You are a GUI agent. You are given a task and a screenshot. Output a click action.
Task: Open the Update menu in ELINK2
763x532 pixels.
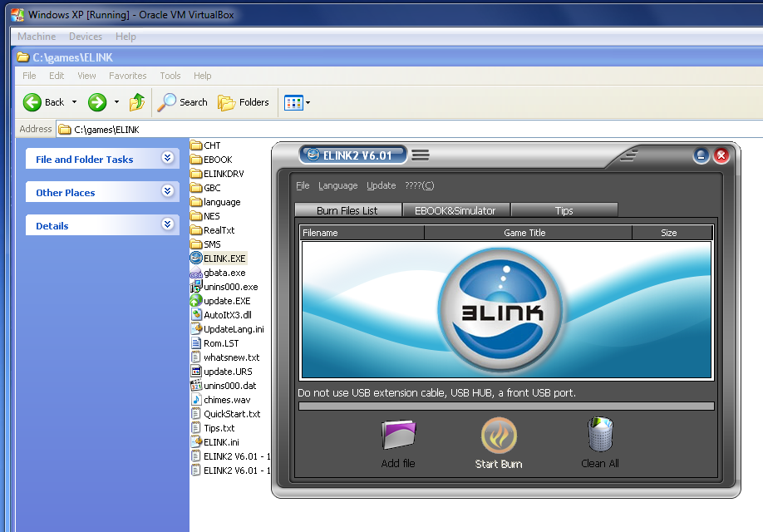(x=381, y=185)
